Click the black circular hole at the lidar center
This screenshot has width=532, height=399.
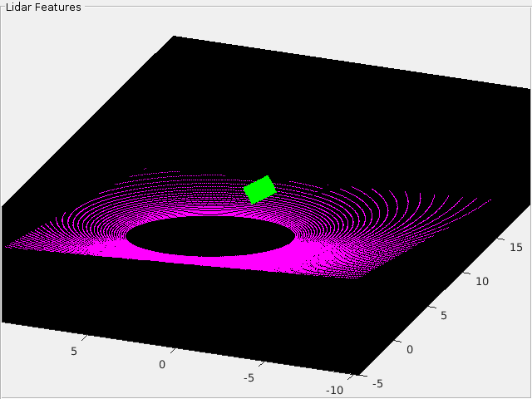pos(210,236)
